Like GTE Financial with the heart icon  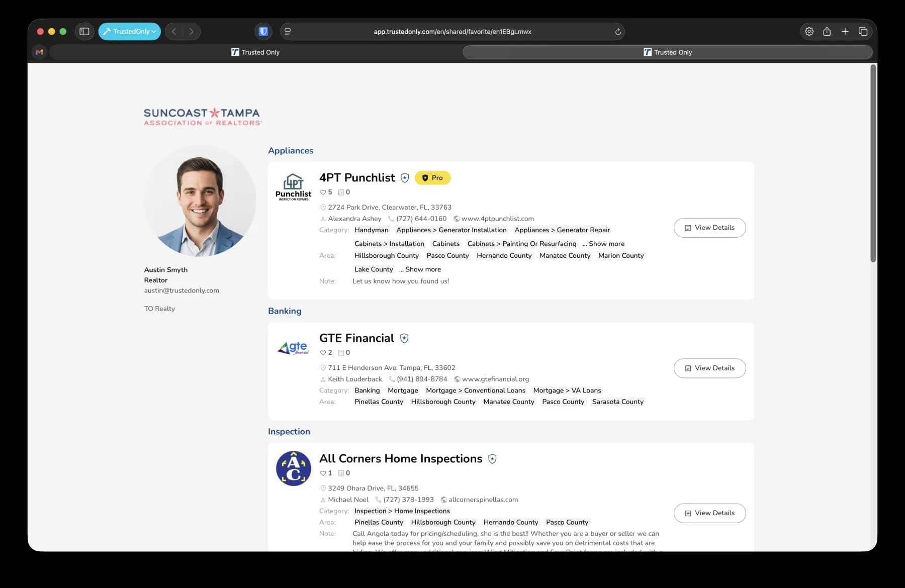(323, 353)
